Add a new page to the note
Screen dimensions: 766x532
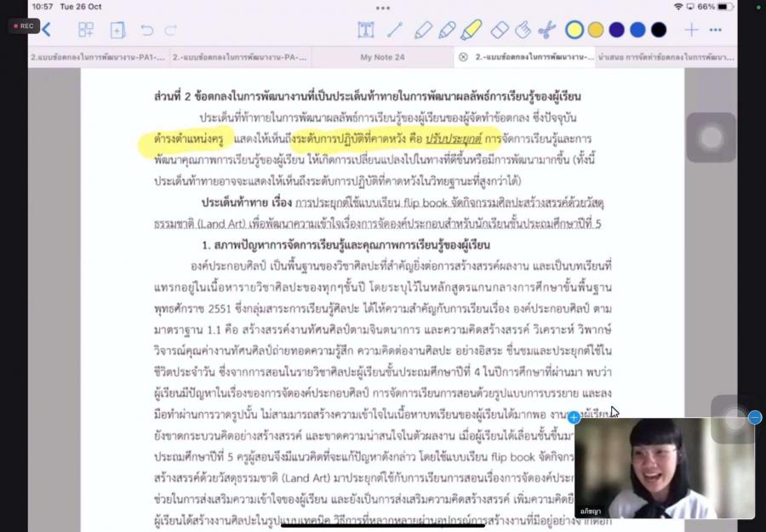pyautogui.click(x=117, y=31)
